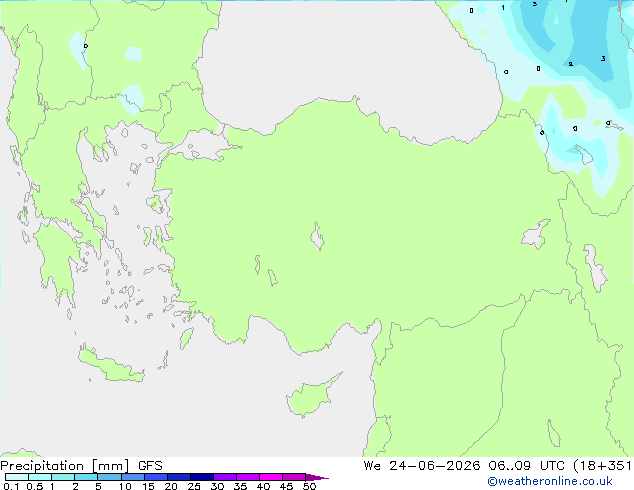Select the 1–2 mm legend color swatch
Image resolution: width=634 pixels, height=490 pixels.
point(63,477)
